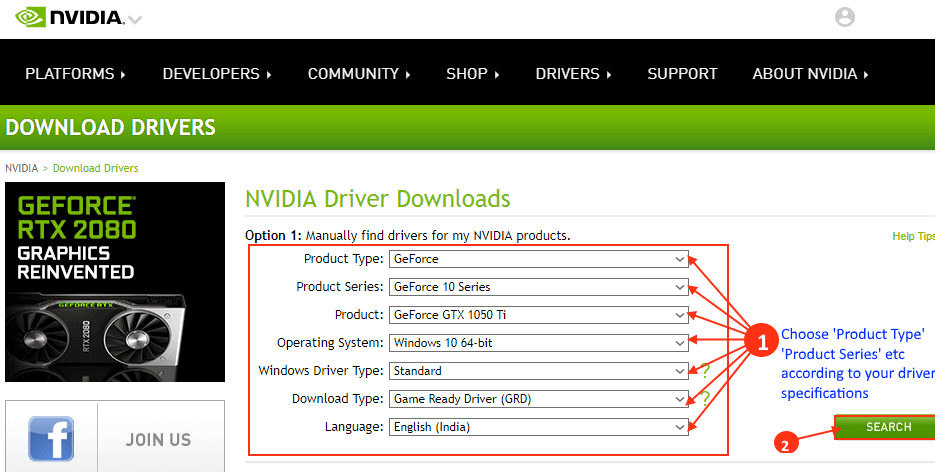
Task: Click the green SEARCH button
Action: pyautogui.click(x=885, y=427)
